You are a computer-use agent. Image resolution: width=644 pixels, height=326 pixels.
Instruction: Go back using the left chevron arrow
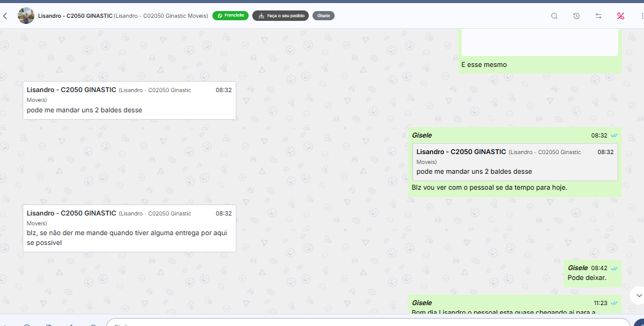point(5,16)
